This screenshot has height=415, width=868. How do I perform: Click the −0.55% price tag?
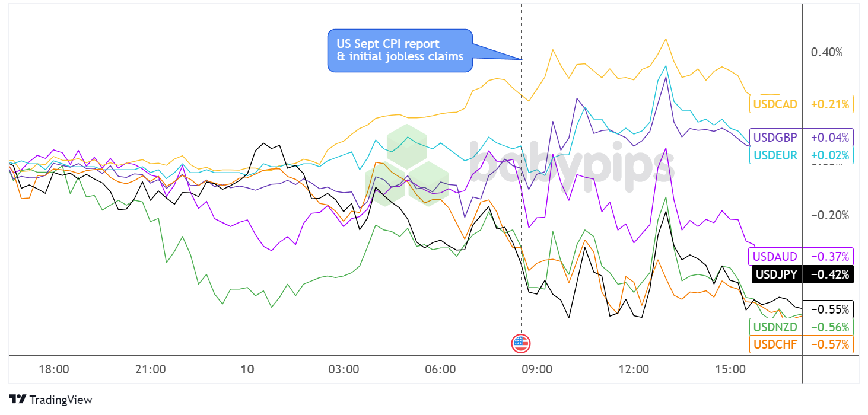coord(828,309)
